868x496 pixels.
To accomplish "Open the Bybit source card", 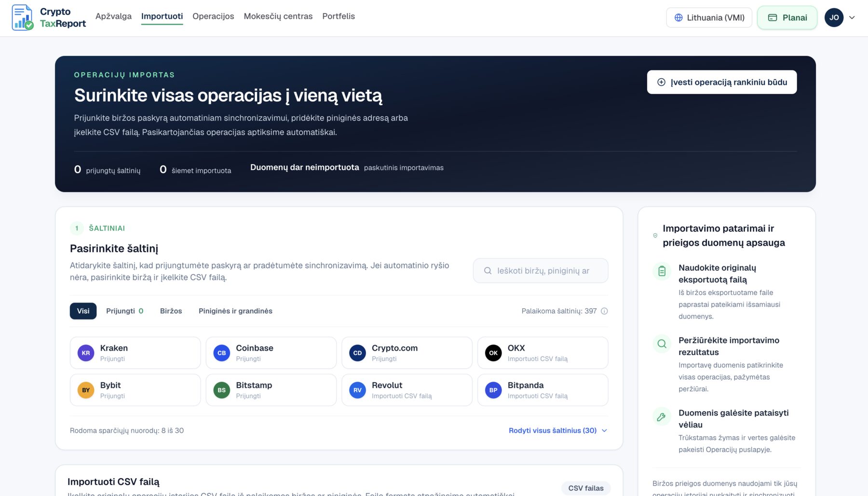I will (135, 390).
